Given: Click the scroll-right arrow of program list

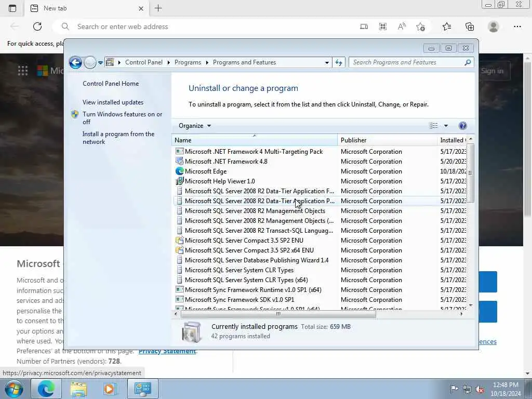Looking at the screenshot, I should [x=461, y=314].
